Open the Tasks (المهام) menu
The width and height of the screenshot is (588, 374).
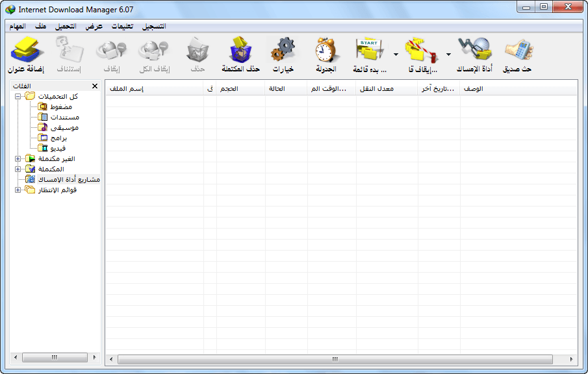tap(18, 26)
